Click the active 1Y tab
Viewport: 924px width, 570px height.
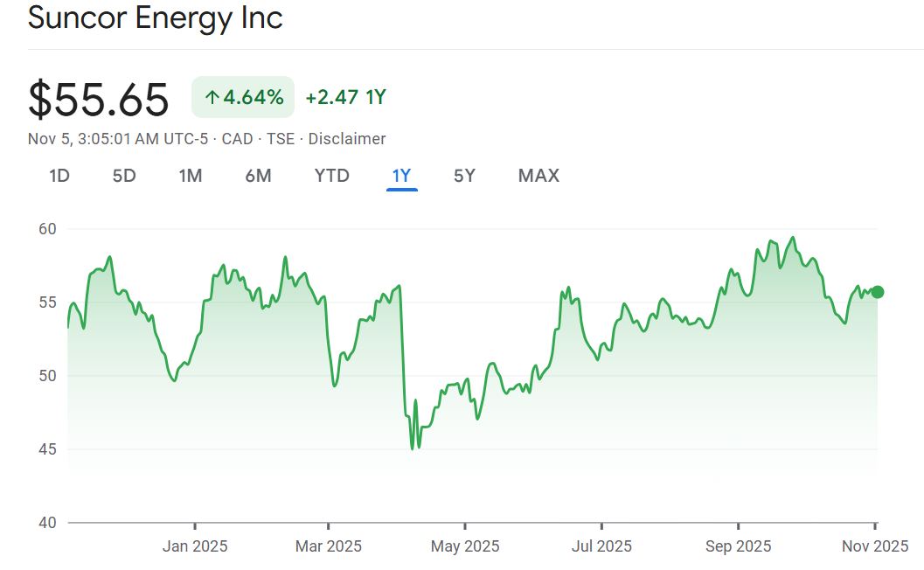tap(401, 176)
